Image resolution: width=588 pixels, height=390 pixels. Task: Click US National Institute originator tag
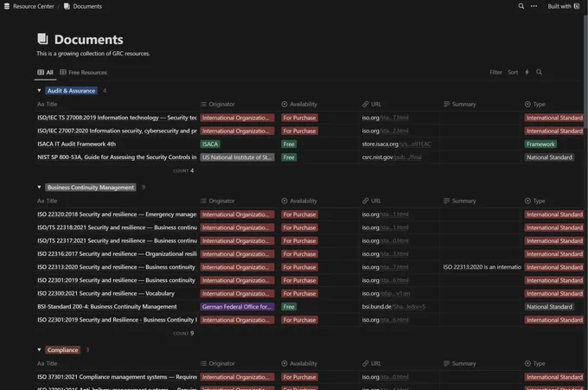coord(237,157)
